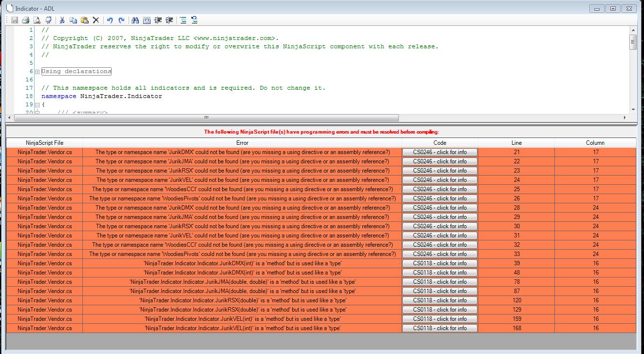Screen dimensions: 644x354
Task: Click the Save icon in the toolbar
Action: [15, 20]
